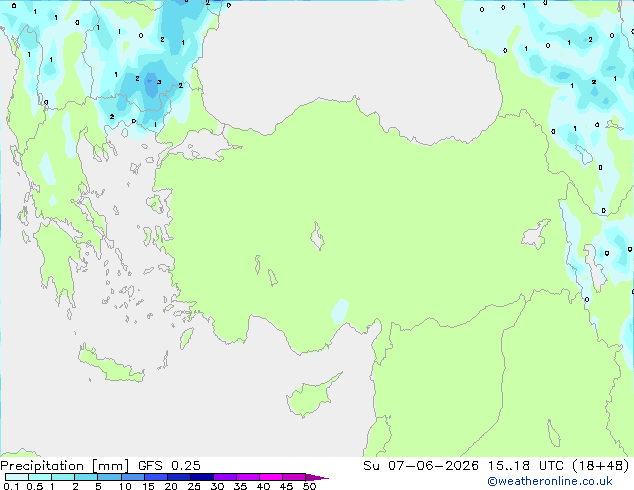Select the 40–45 mm magenta swatch
This screenshot has width=634, height=490.
[271, 477]
